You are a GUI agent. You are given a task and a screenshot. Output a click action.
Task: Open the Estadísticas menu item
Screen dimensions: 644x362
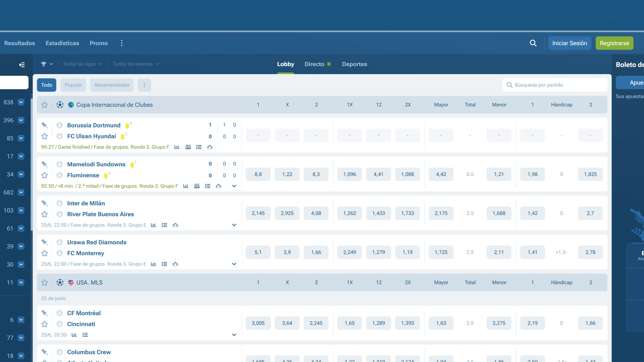pyautogui.click(x=62, y=43)
